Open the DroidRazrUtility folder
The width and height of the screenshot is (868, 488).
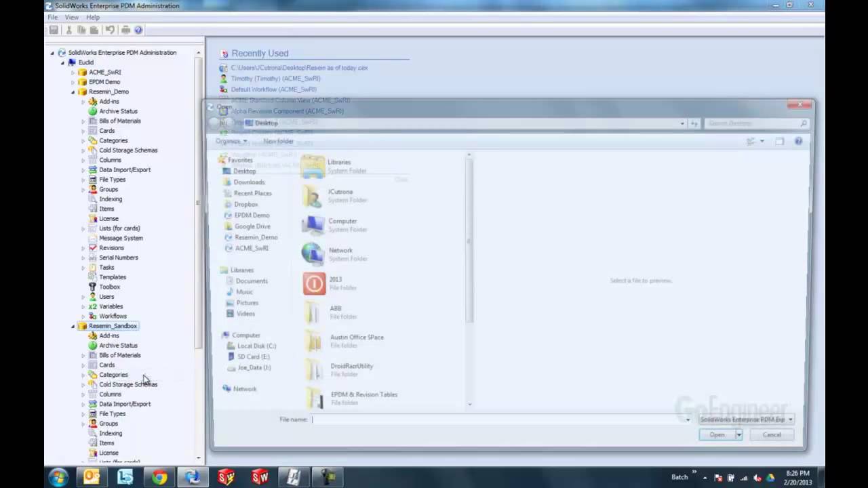[x=351, y=370]
